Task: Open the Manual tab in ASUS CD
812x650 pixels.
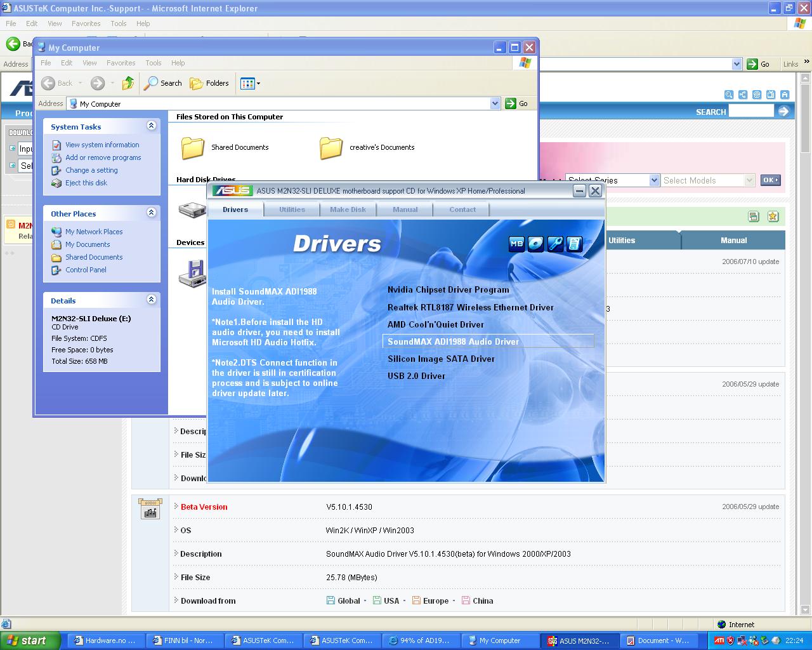Action: (405, 209)
